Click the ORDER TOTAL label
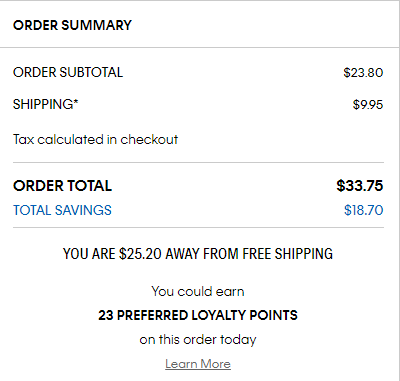 pyautogui.click(x=62, y=186)
